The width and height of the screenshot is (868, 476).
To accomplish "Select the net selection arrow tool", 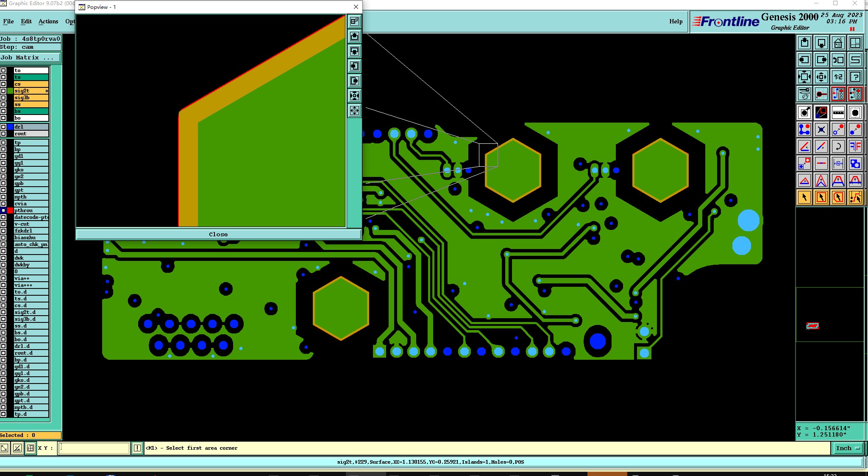I will point(855,197).
